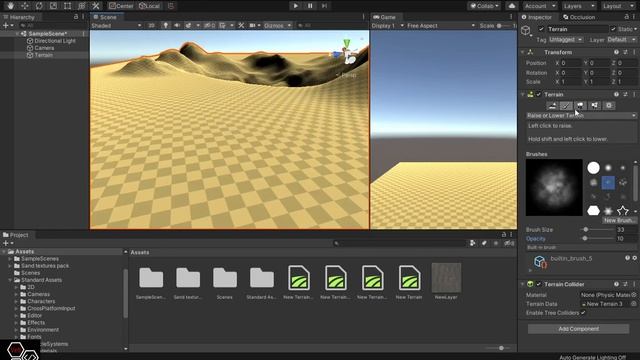Open the scene camera settings icon
This screenshot has width=640, height=360.
coord(254,25)
